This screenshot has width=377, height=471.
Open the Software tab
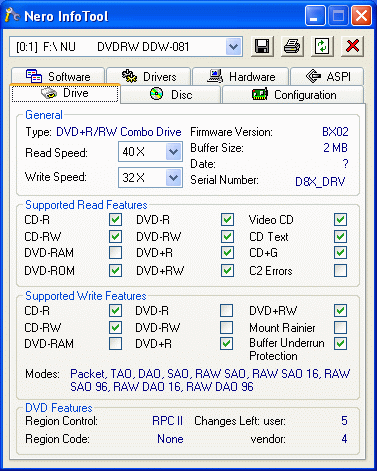coord(58,76)
